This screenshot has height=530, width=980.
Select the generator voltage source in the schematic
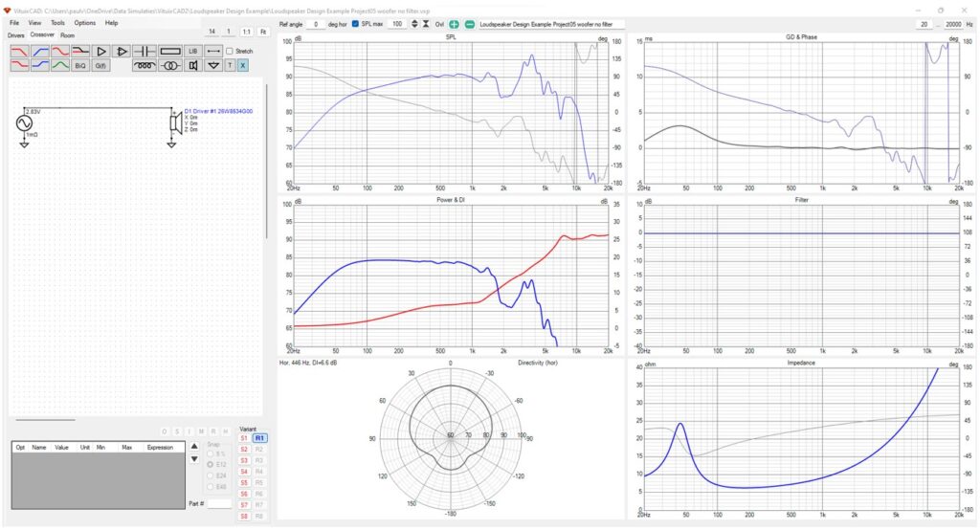coord(24,123)
